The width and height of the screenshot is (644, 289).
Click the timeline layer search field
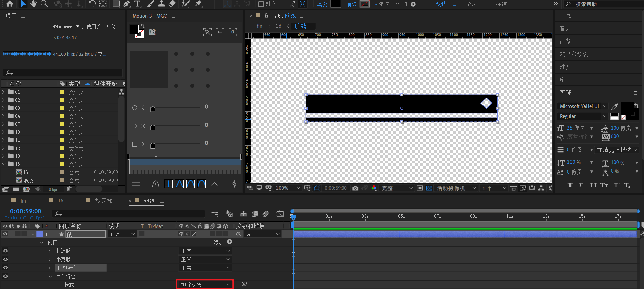click(x=128, y=214)
